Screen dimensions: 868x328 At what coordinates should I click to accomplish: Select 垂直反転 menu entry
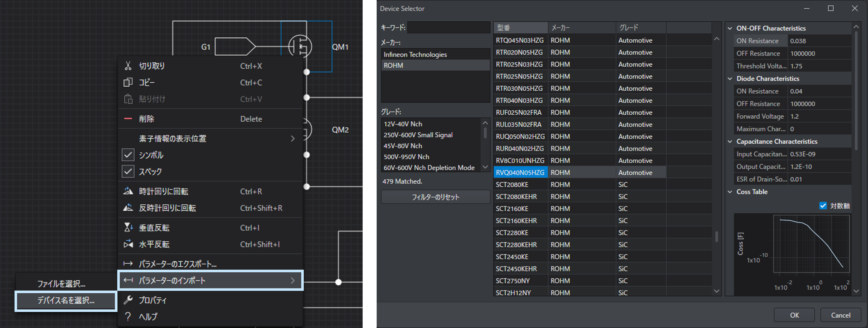(x=210, y=227)
